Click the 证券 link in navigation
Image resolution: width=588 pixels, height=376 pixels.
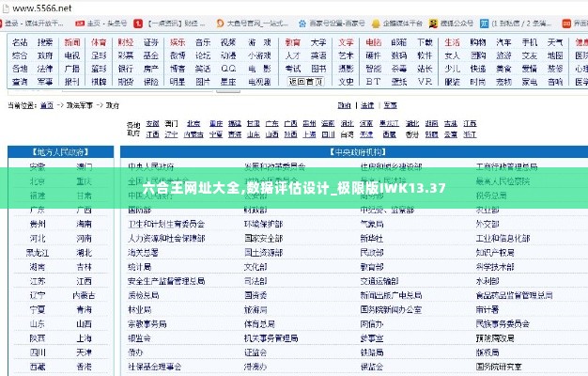(x=150, y=42)
